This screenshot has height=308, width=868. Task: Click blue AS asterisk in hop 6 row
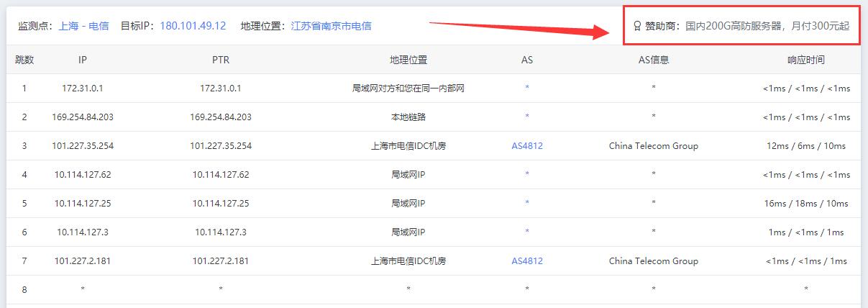[527, 232]
